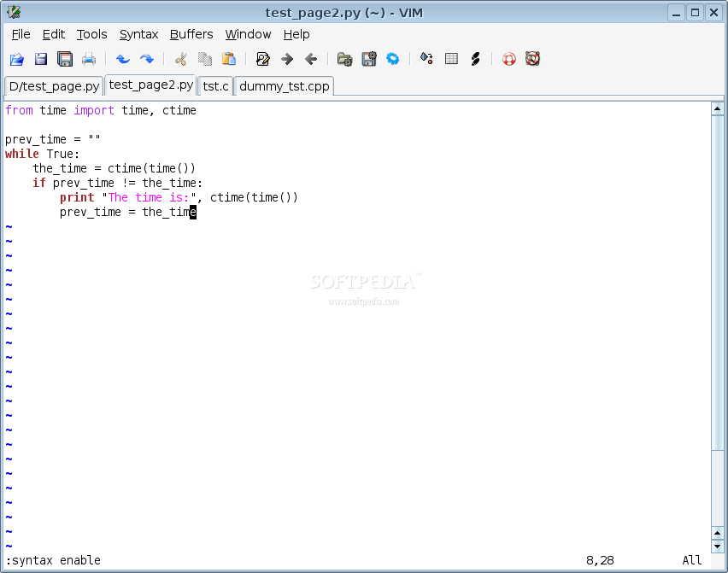Place cursor on 'print' statement

tap(77, 197)
